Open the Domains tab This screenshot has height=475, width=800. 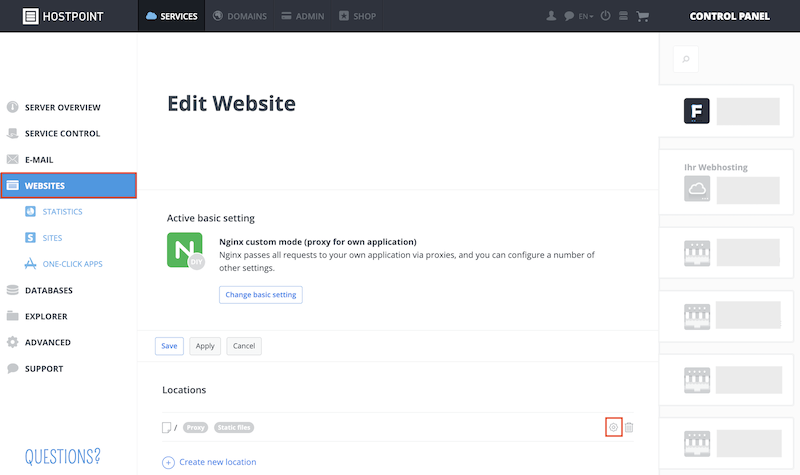click(239, 16)
